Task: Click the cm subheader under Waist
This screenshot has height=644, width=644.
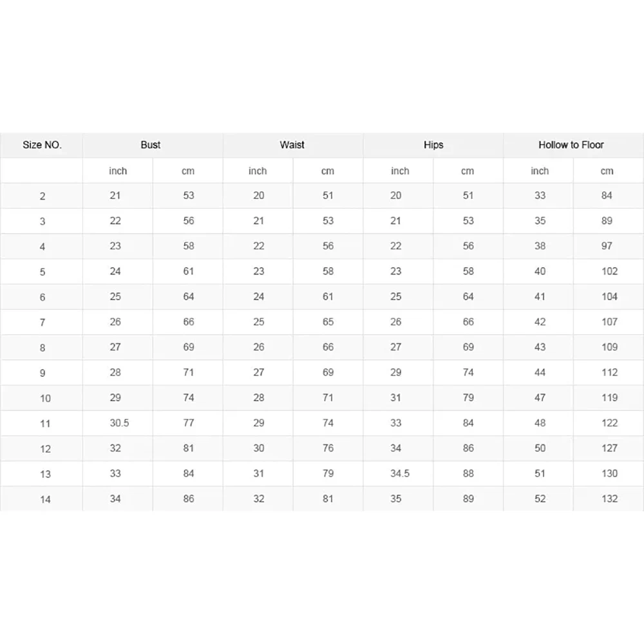Action: [x=328, y=171]
